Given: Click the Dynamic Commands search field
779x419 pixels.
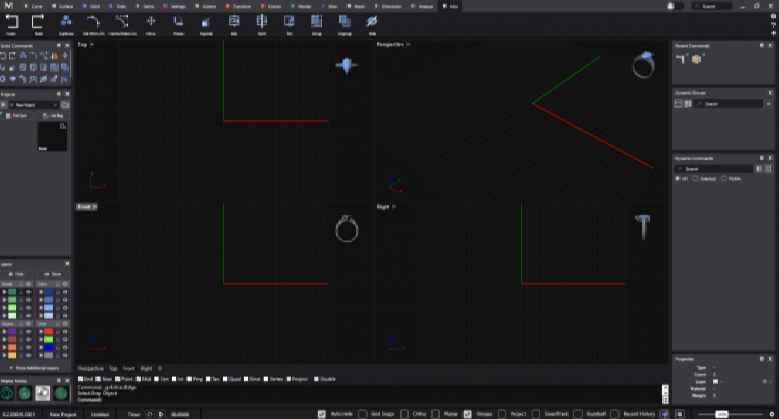Looking at the screenshot, I should point(714,169).
